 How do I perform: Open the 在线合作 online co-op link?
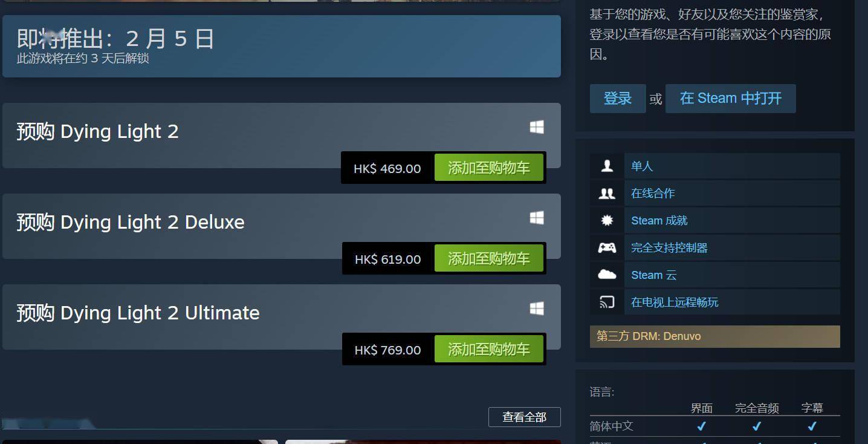[x=653, y=193]
